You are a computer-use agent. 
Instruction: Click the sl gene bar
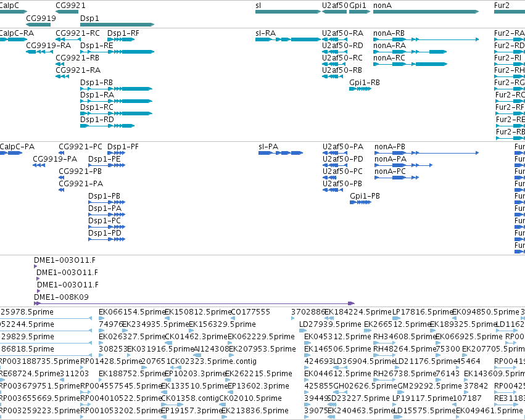(x=288, y=12)
